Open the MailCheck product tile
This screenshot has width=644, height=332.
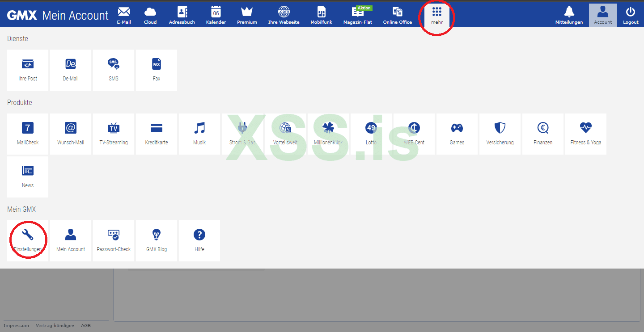click(28, 134)
